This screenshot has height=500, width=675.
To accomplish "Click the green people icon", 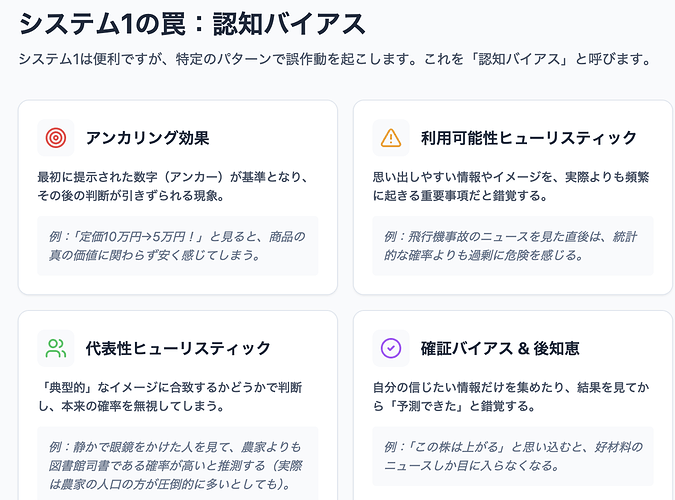I will click(56, 348).
